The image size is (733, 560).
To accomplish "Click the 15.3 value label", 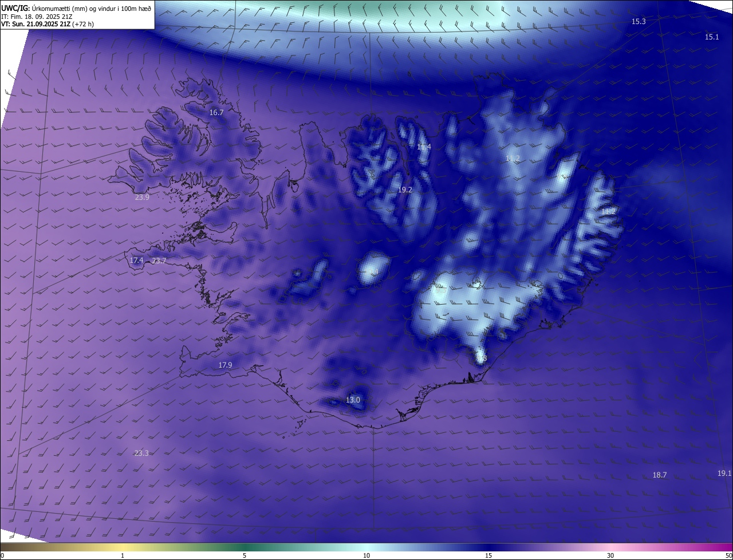I will tap(639, 22).
